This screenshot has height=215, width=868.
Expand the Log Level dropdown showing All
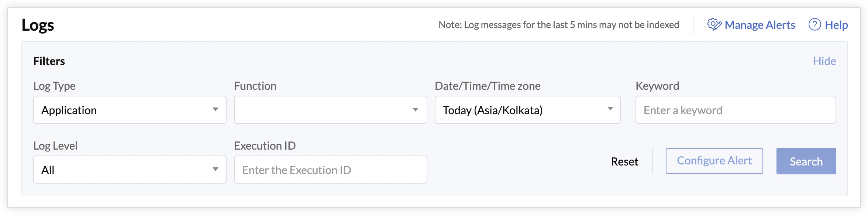(122, 170)
